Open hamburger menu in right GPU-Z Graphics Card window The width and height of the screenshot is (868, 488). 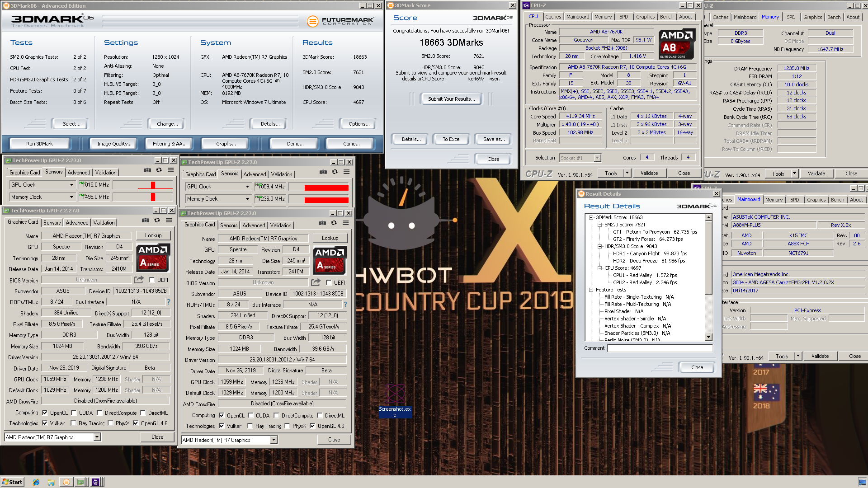tap(345, 223)
